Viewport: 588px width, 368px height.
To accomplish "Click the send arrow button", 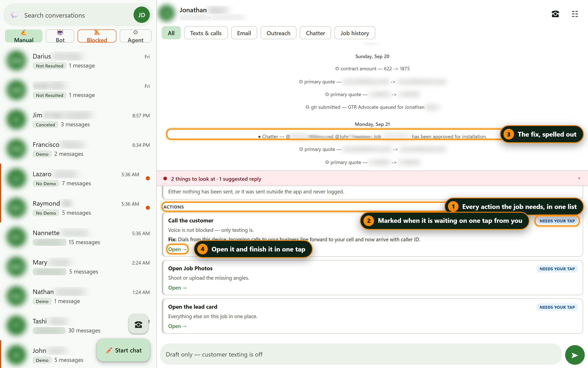I will click(575, 355).
